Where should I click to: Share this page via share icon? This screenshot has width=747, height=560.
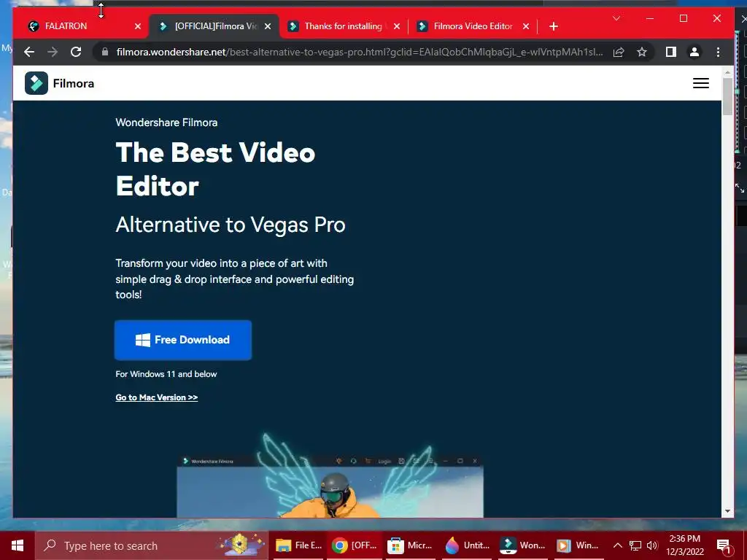(x=619, y=52)
